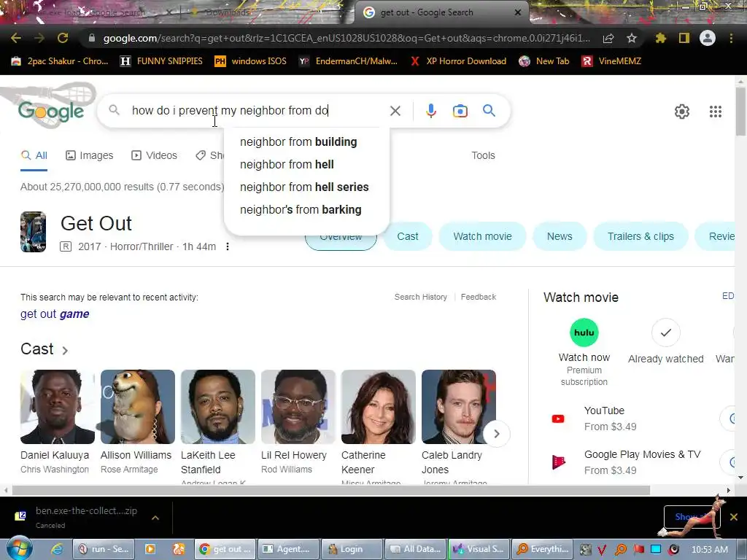
Task: Open Daniel Kaluuya cast photo
Action: click(x=58, y=407)
